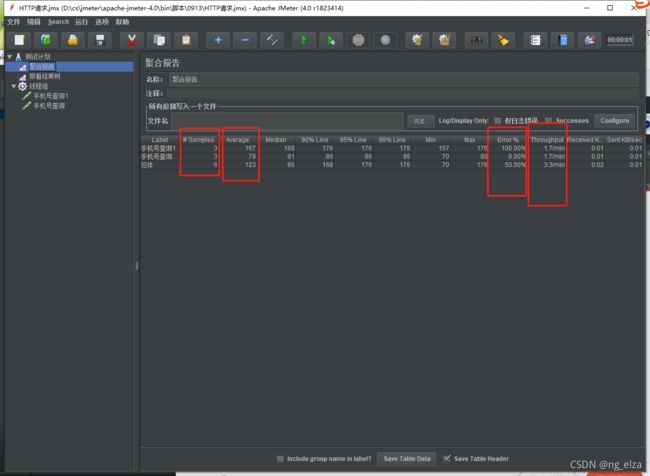The image size is (650, 476).
Task: Click the Save Table Data button
Action: [x=407, y=459]
